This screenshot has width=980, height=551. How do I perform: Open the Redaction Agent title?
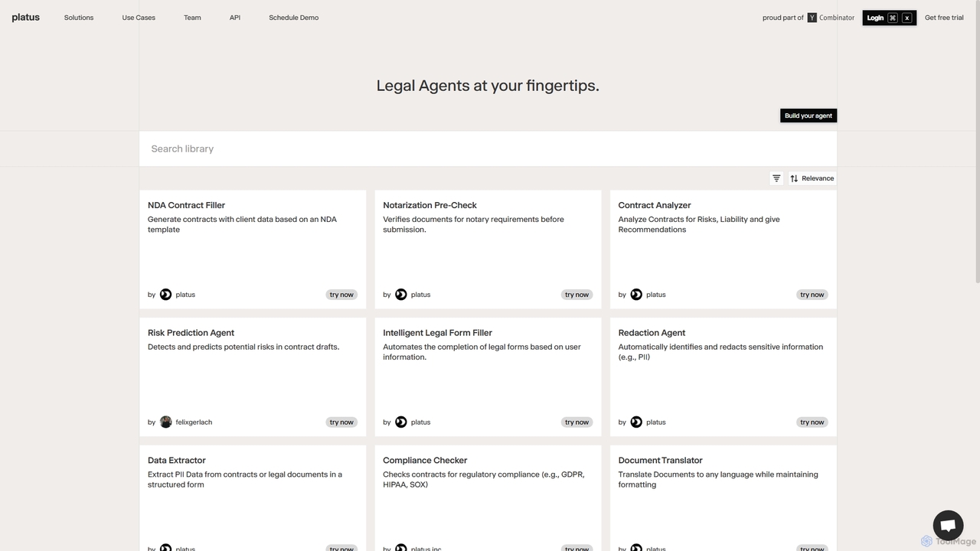coord(652,333)
